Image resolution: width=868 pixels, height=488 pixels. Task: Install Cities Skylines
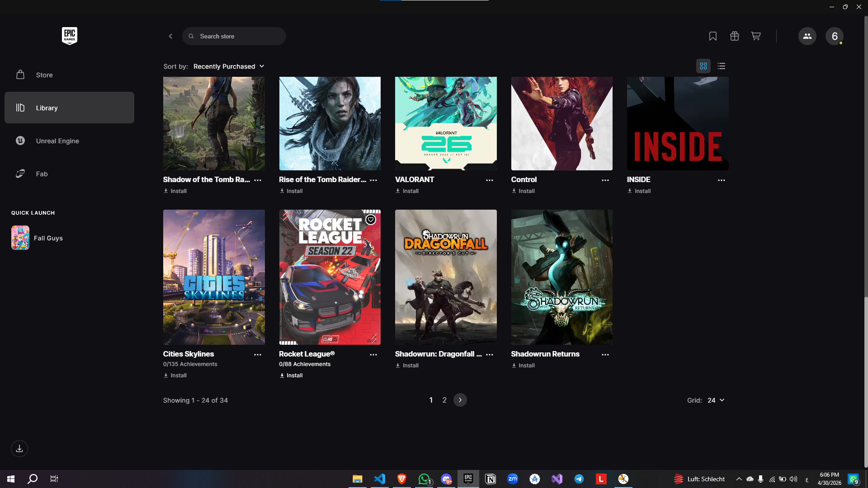(x=175, y=375)
